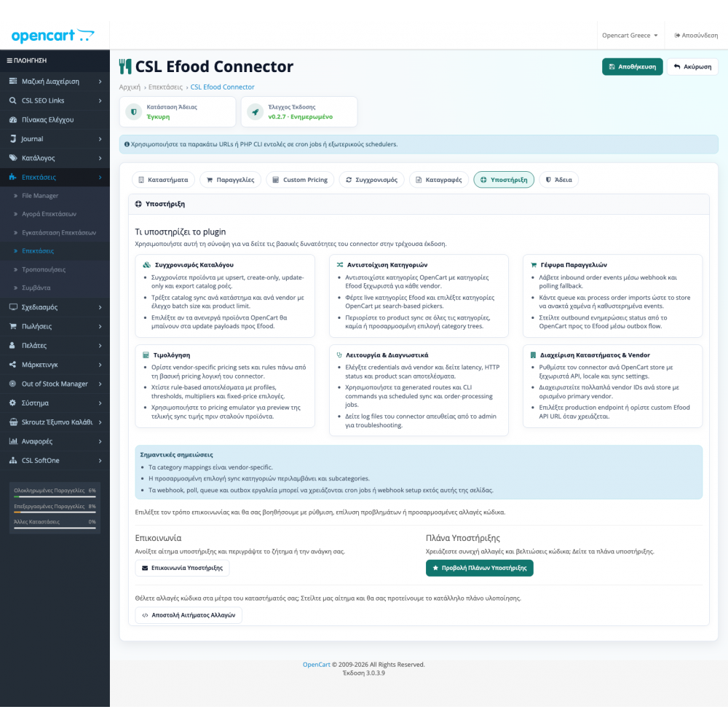This screenshot has height=728, width=728.
Task: Click the Ακύρωση button
Action: point(692,67)
